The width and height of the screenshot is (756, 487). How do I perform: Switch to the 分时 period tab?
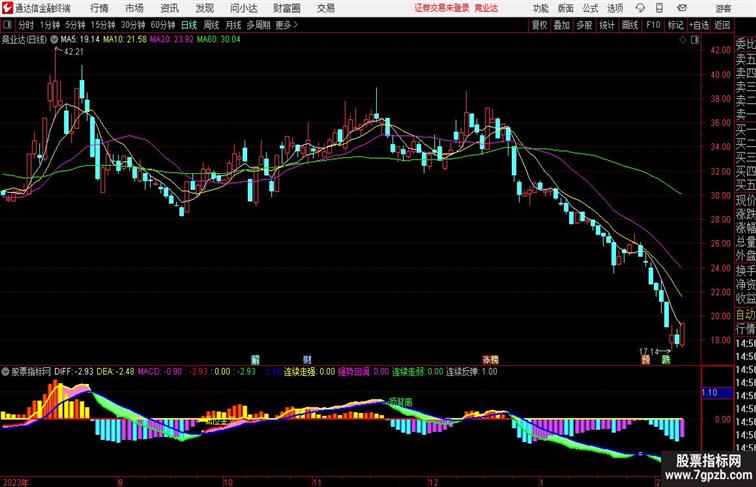26,25
